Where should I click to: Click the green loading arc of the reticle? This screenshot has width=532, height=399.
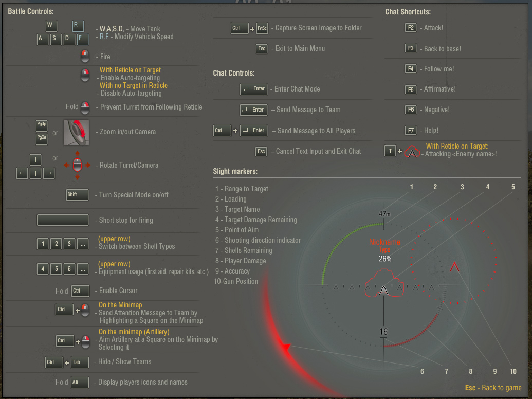(x=340, y=241)
